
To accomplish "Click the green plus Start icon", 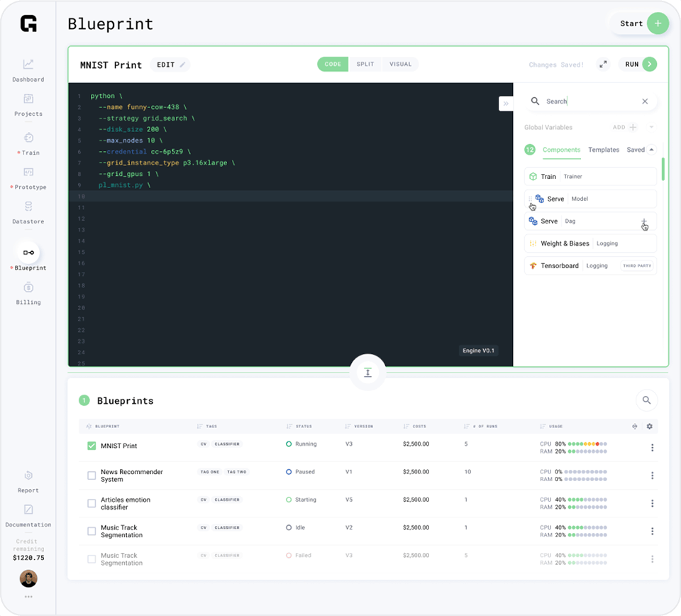I will coord(658,23).
